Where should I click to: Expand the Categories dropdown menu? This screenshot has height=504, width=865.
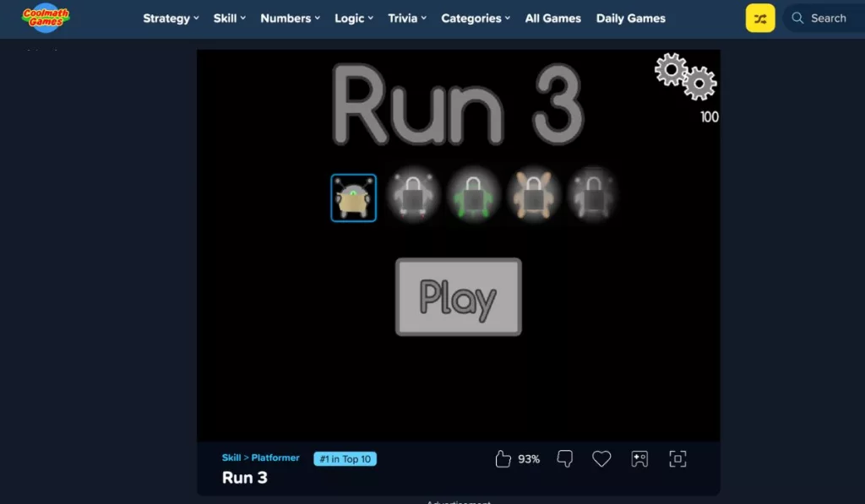tap(476, 19)
